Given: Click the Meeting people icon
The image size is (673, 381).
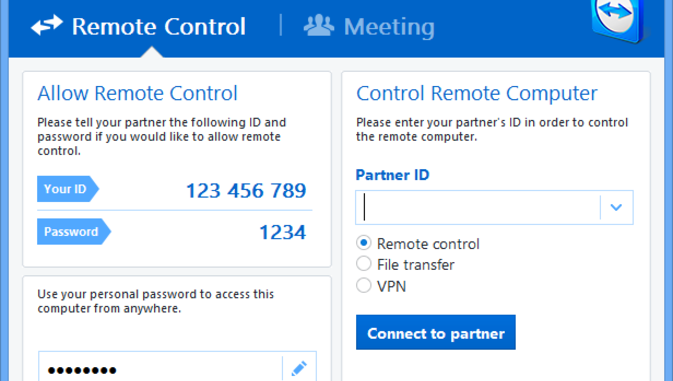Looking at the screenshot, I should point(318,25).
